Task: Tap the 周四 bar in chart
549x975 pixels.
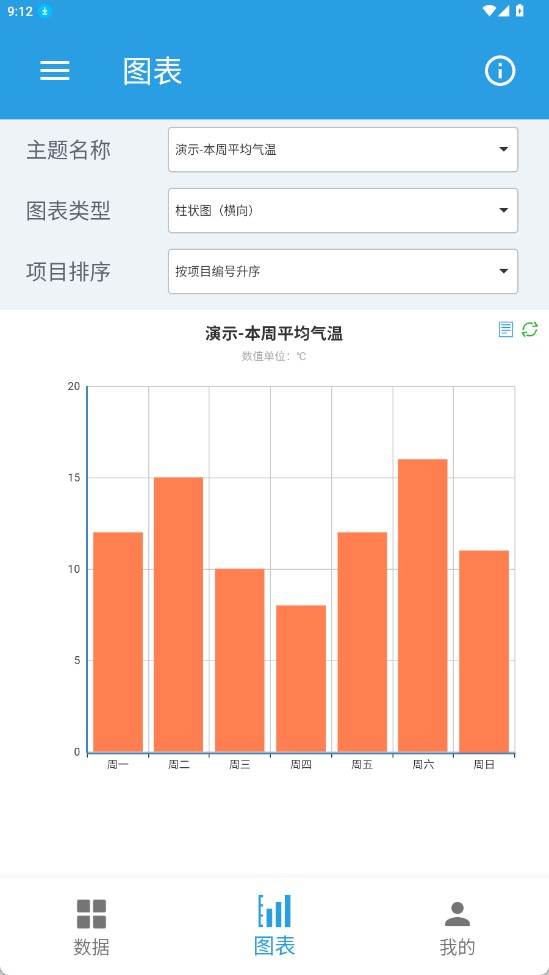Action: (x=301, y=679)
